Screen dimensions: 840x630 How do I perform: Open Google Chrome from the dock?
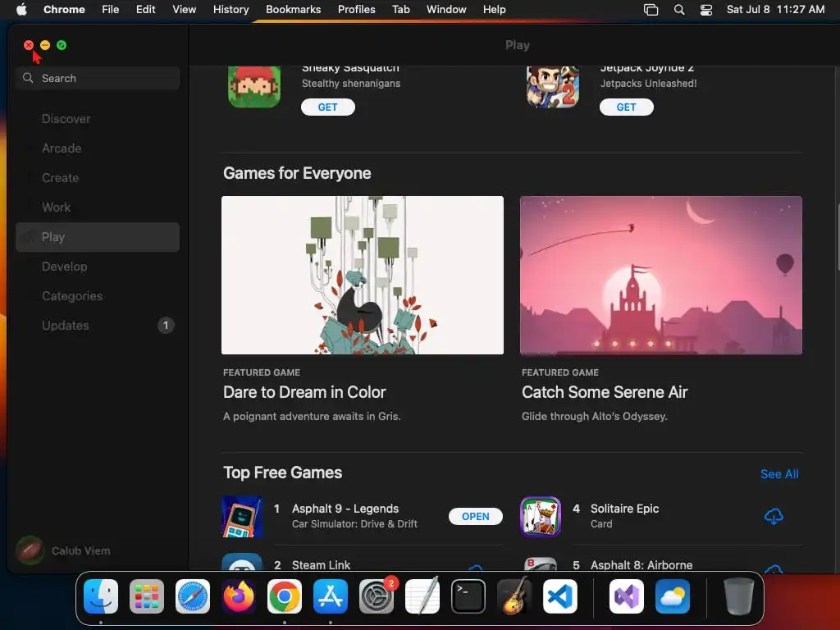[x=285, y=596]
